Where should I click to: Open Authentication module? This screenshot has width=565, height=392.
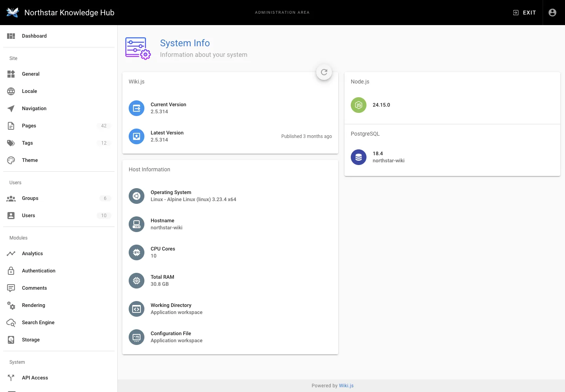tap(59, 271)
